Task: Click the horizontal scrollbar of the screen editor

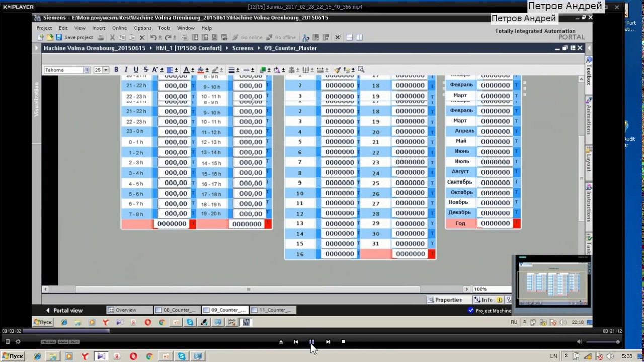Action: pos(248,289)
